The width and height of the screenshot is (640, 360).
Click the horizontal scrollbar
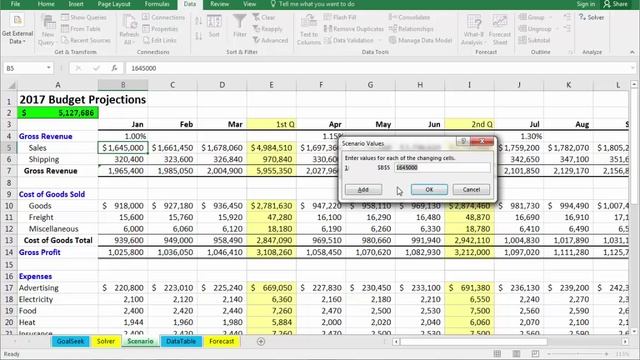474,341
